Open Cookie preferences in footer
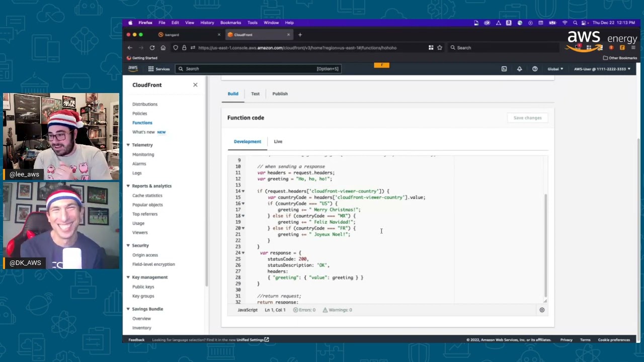The image size is (644, 362). coord(614,340)
